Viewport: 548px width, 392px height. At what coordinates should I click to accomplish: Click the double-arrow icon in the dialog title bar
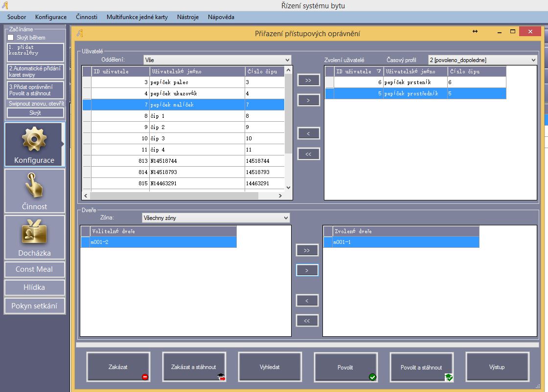pyautogui.click(x=475, y=31)
